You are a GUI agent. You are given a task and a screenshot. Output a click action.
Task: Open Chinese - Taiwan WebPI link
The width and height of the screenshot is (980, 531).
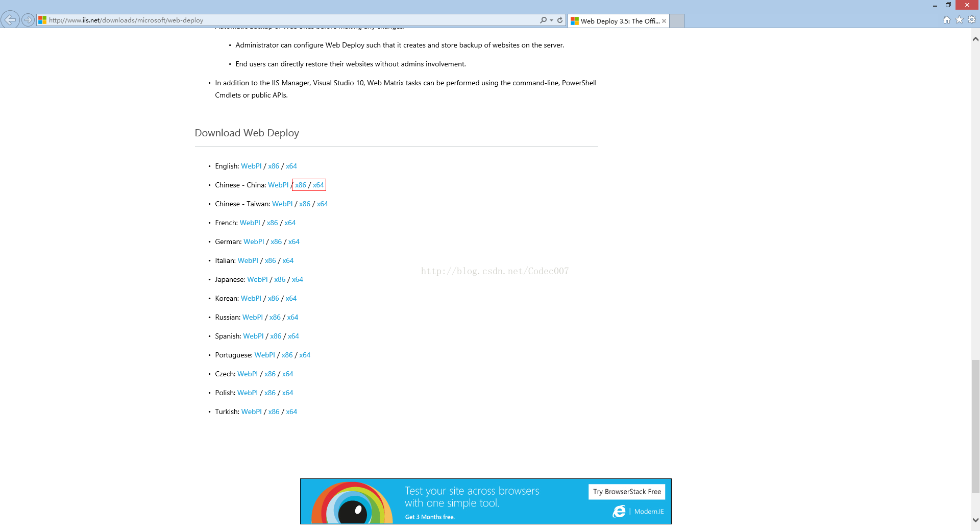pyautogui.click(x=282, y=204)
